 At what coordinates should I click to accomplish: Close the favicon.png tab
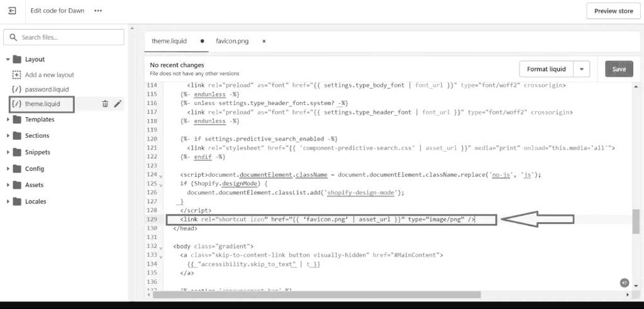[264, 41]
